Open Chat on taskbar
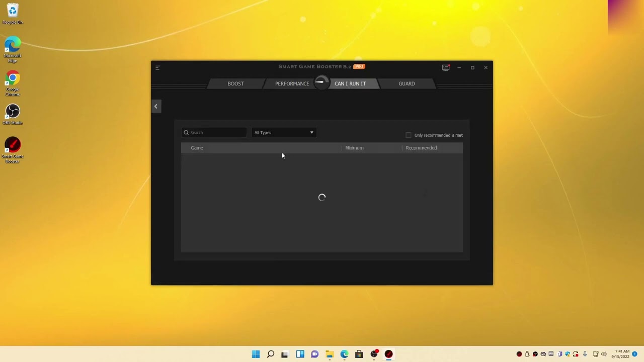The height and width of the screenshot is (362, 644). tap(314, 354)
